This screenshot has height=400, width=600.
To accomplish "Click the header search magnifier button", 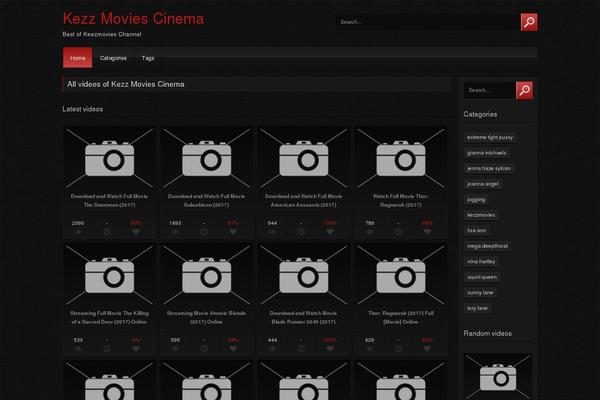I will pos(529,22).
